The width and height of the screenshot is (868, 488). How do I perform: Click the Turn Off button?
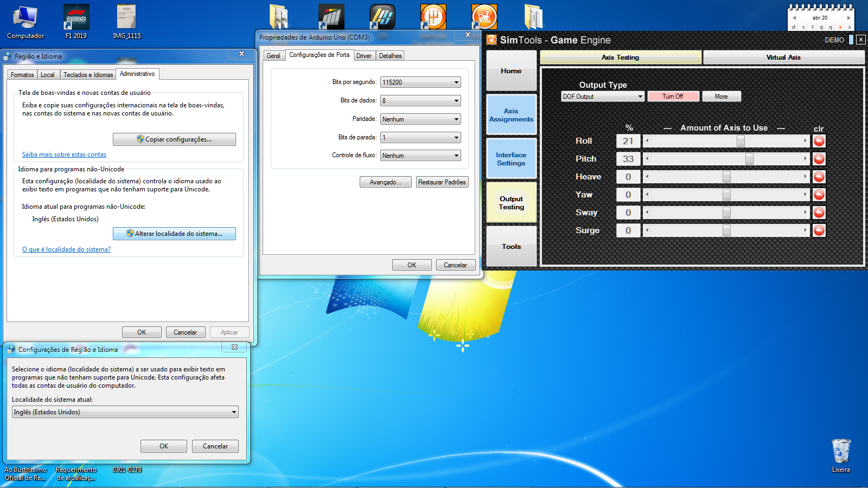(x=673, y=97)
